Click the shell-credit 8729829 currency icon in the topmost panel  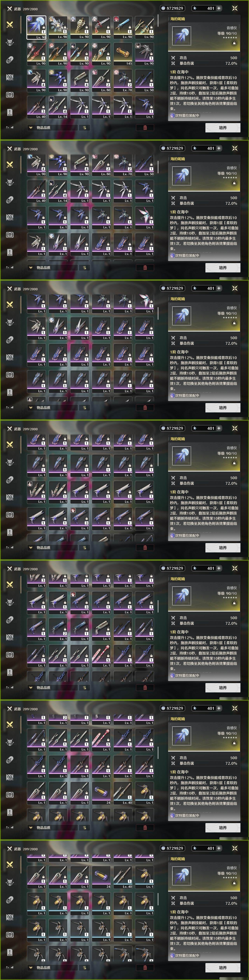(163, 8)
